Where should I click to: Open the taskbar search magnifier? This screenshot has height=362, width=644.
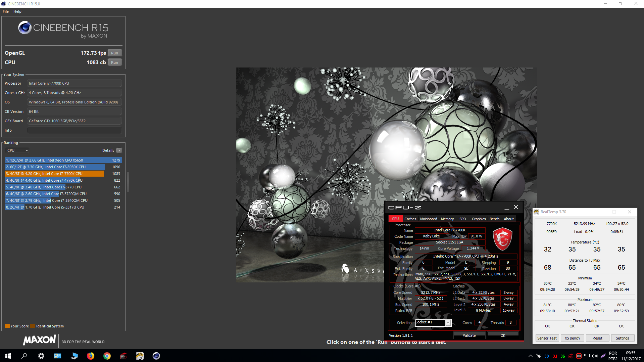(x=24, y=356)
